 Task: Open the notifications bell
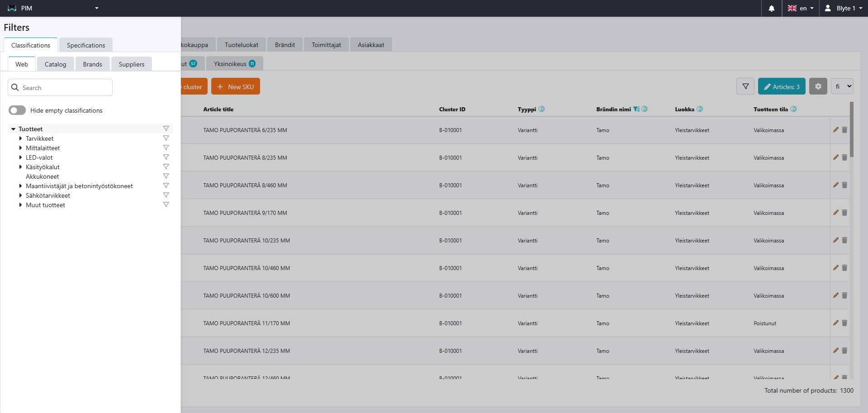(x=771, y=8)
